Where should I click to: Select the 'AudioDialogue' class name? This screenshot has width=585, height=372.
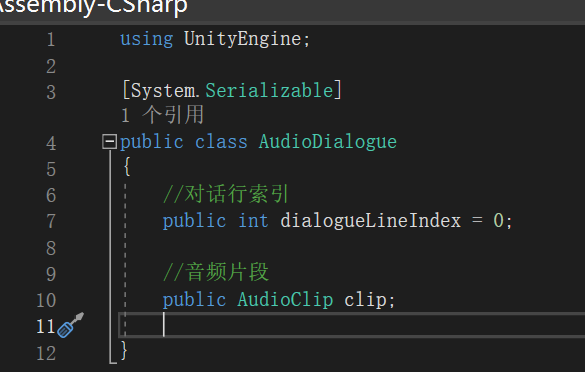pyautogui.click(x=328, y=142)
